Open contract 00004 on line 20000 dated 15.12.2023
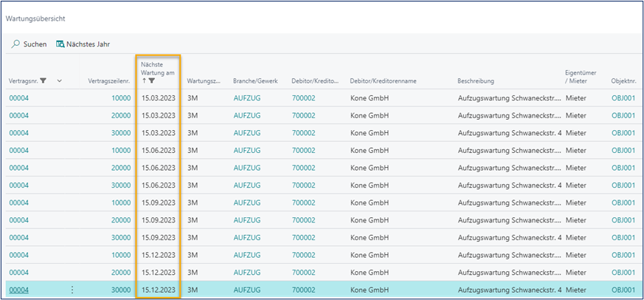This screenshot has width=644, height=300. coord(19,273)
